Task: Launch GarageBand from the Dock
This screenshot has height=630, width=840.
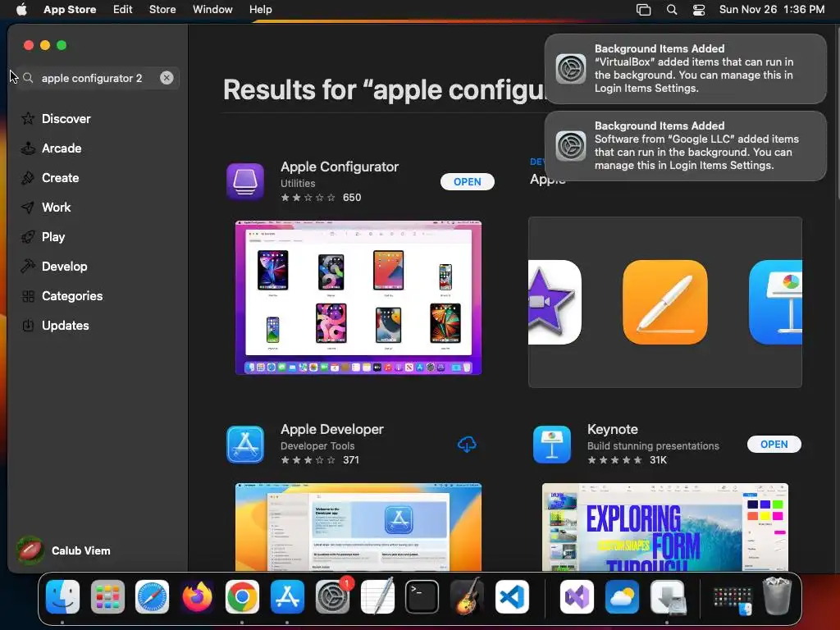Action: click(467, 597)
